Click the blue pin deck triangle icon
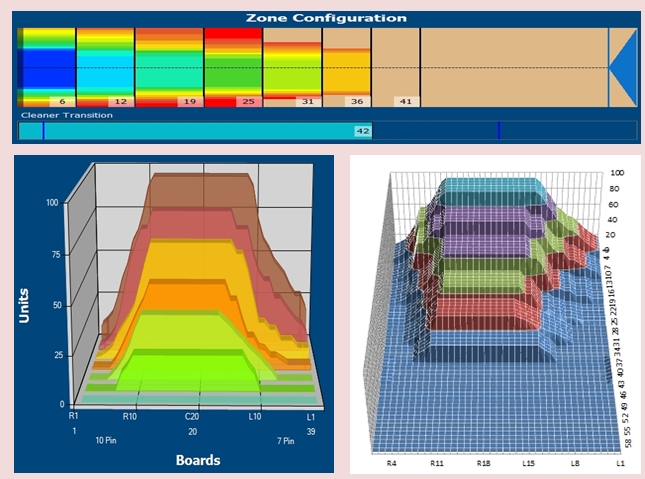The width and height of the screenshot is (645, 479). 624,67
